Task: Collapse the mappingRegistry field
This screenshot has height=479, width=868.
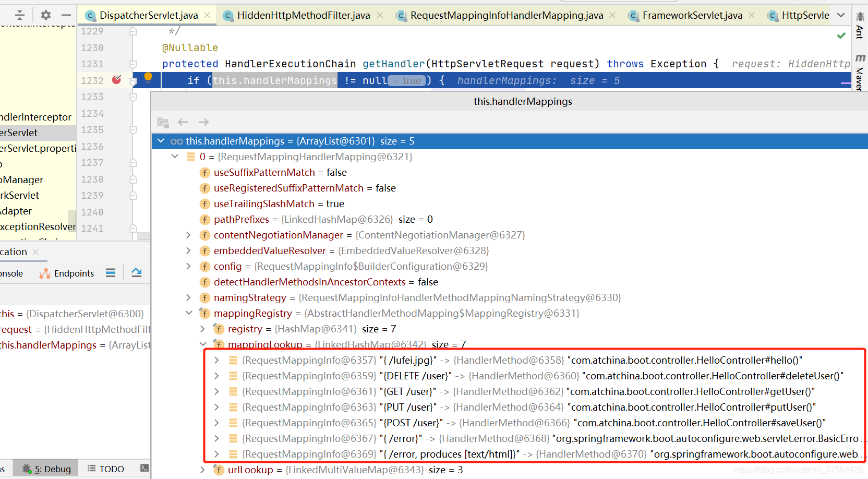Action: tap(189, 313)
